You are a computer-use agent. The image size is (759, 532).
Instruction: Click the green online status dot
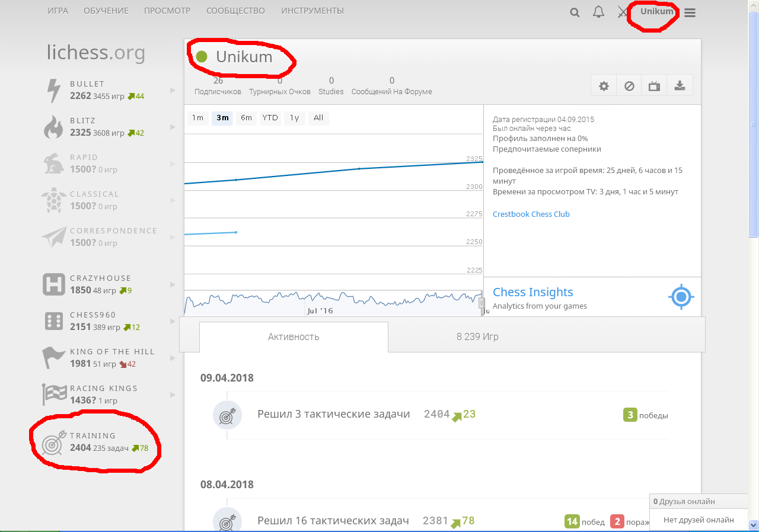tap(202, 57)
